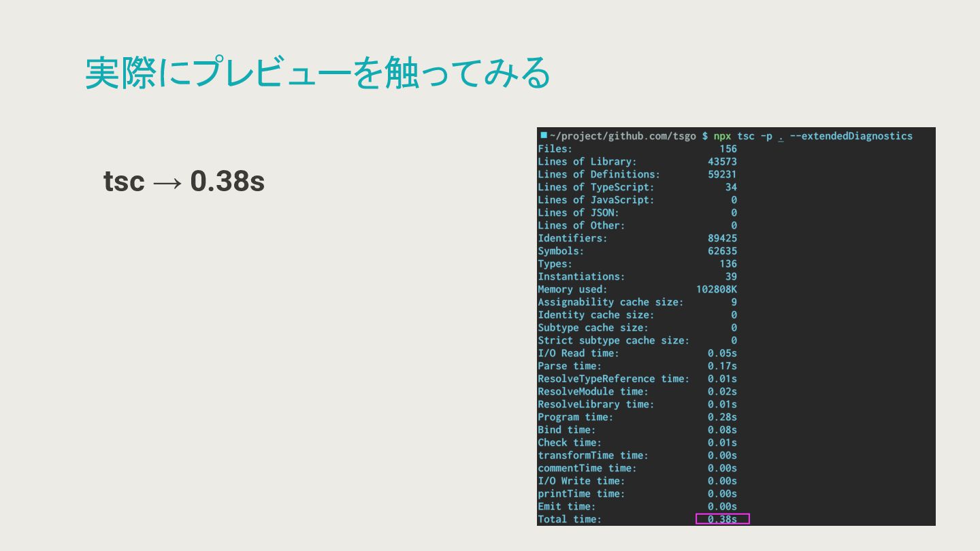Click 'ResolveModule time:' label
This screenshot has width=980, height=551.
click(x=593, y=391)
